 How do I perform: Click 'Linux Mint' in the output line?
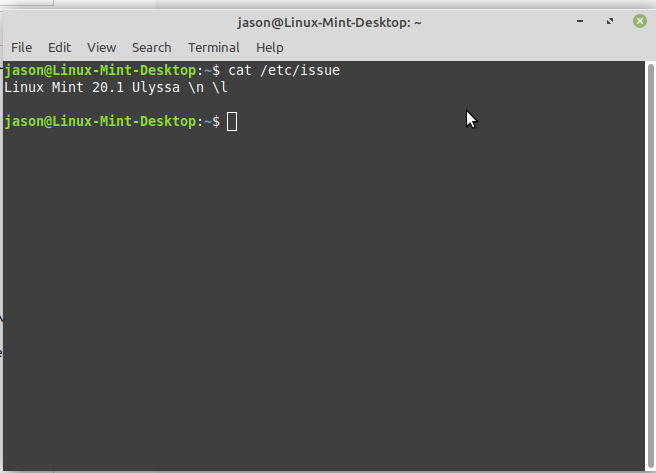(41, 87)
